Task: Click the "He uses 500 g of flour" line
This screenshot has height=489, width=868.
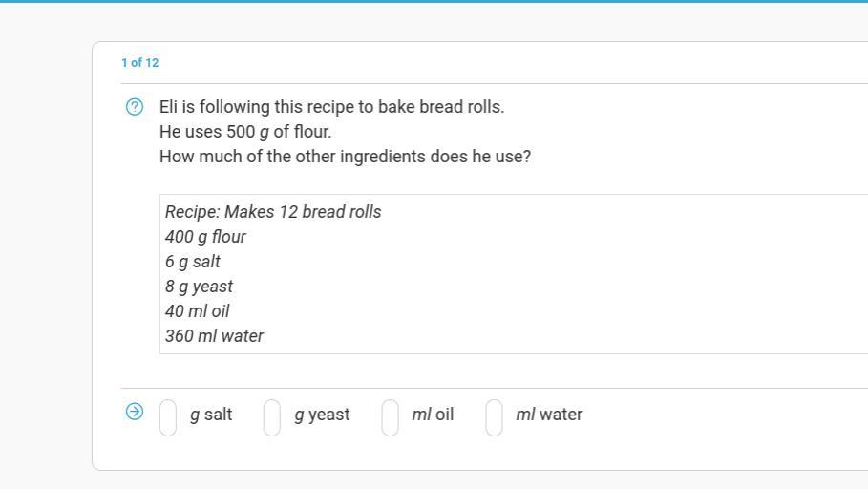Action: coord(245,132)
